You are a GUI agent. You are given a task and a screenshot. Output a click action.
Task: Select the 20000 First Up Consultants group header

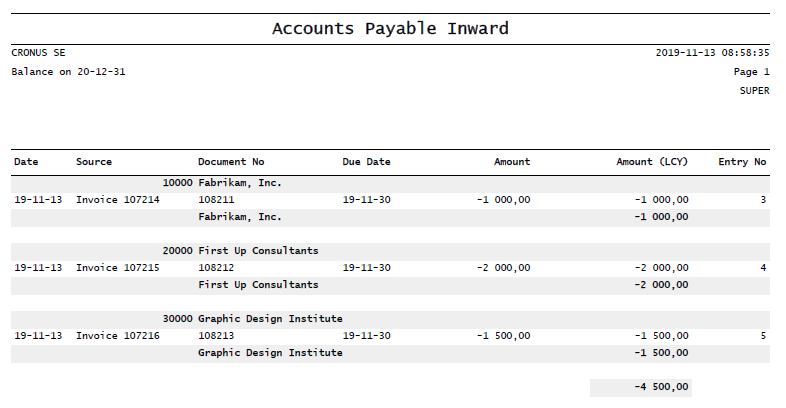(240, 251)
